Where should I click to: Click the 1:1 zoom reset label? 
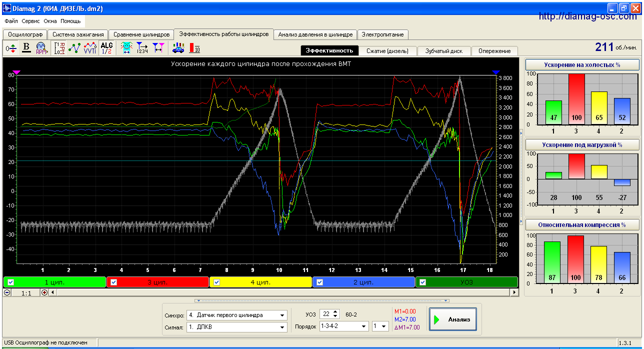point(26,293)
